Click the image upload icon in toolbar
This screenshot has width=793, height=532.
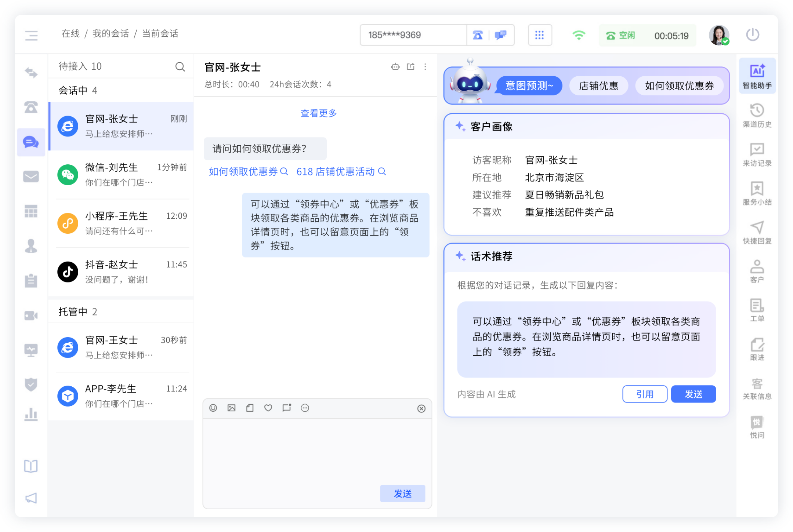[x=231, y=408]
